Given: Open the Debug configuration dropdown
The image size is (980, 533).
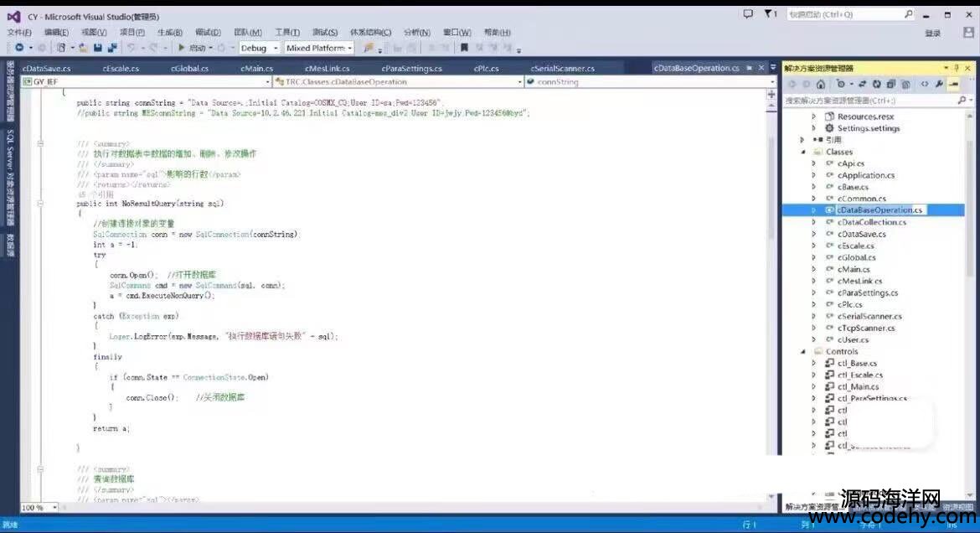Looking at the screenshot, I should (x=260, y=48).
